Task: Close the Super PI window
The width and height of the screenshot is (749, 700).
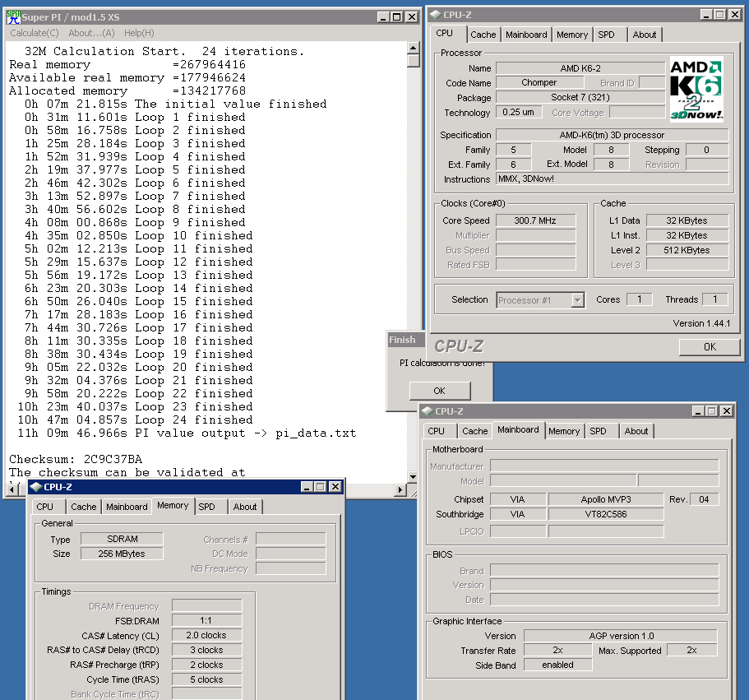Action: click(x=412, y=17)
